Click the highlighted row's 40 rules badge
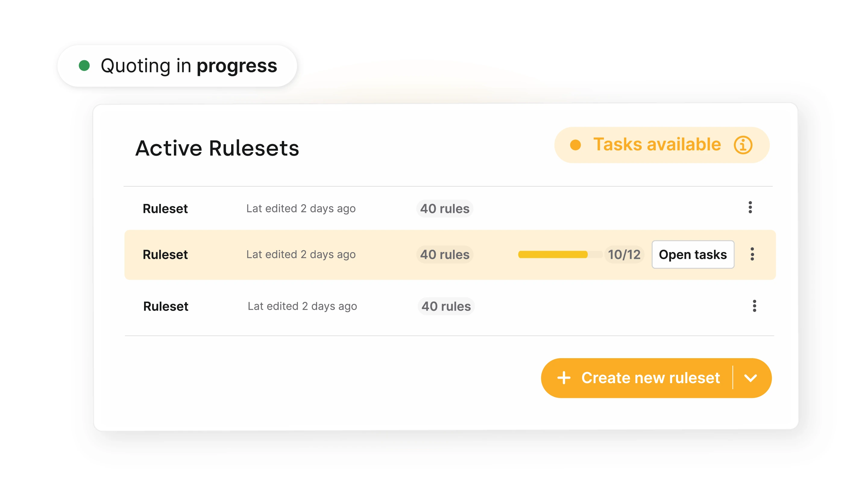 click(445, 255)
